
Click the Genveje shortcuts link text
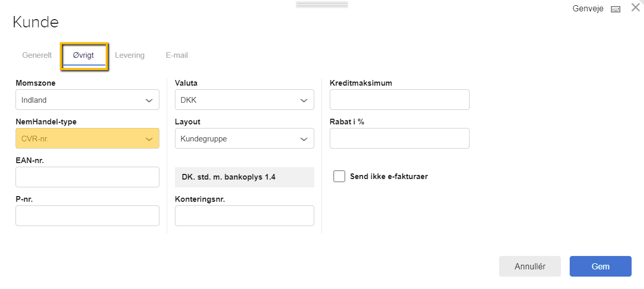588,9
